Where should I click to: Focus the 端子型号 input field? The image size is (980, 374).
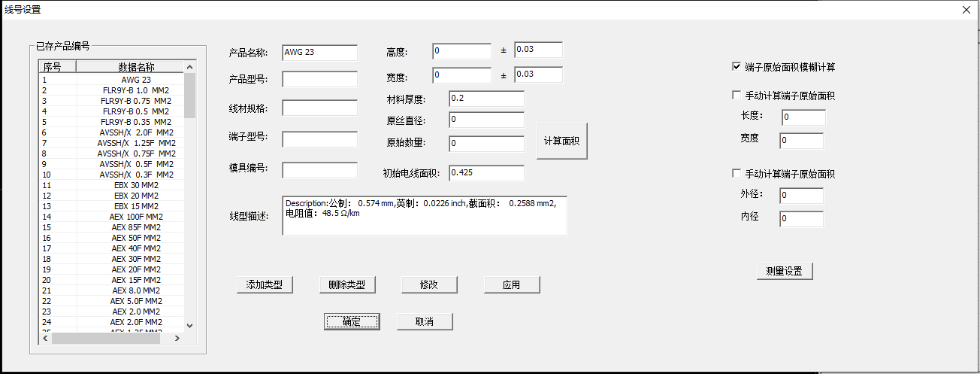point(320,139)
